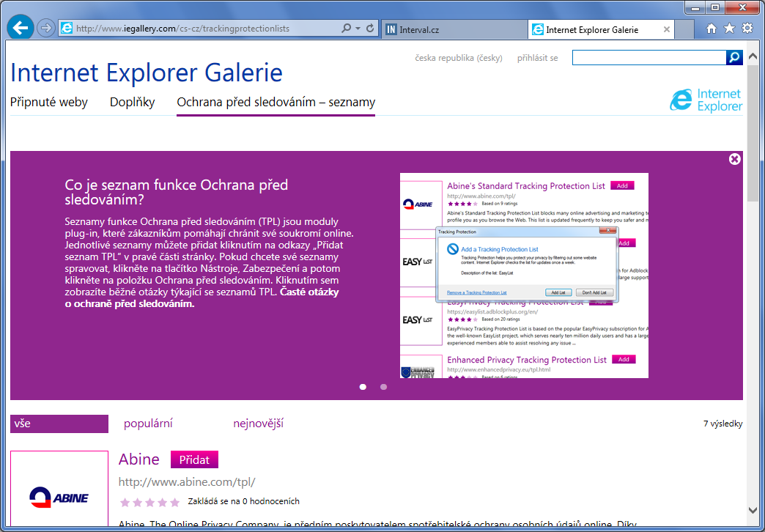Image resolution: width=765 pixels, height=532 pixels.
Task: Open the address bar autocomplete dropdown arrow
Action: [x=358, y=29]
